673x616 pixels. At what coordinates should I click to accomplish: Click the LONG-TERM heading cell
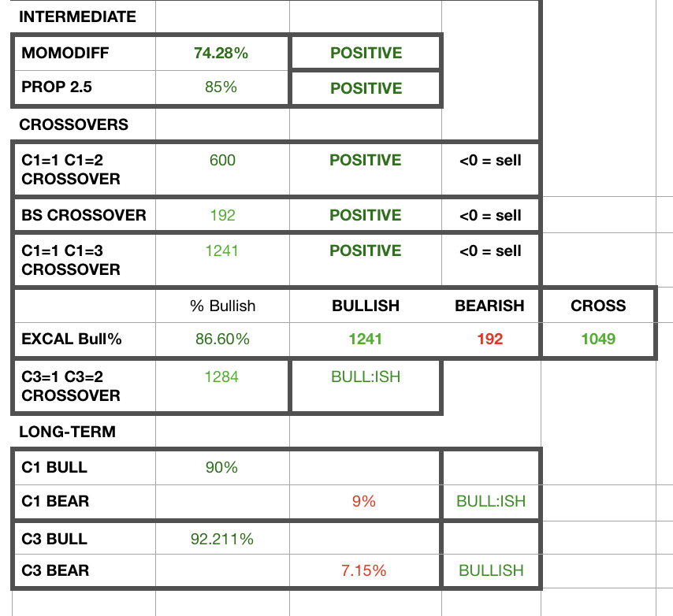[x=69, y=432]
